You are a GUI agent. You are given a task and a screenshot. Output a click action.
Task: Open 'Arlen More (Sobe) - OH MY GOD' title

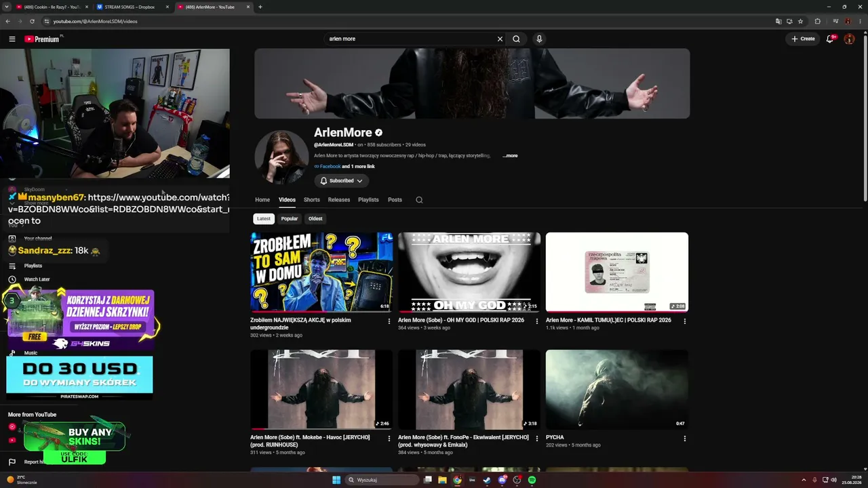[461, 320]
